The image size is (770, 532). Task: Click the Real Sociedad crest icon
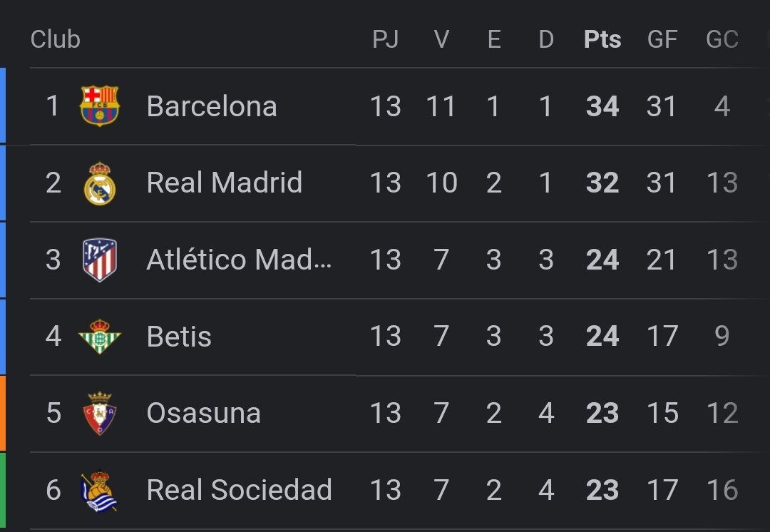point(100,491)
